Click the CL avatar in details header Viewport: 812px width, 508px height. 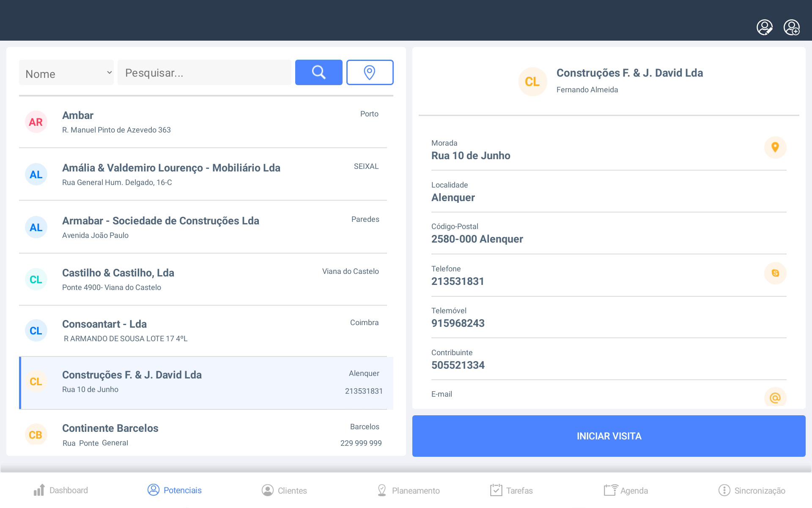point(532,81)
